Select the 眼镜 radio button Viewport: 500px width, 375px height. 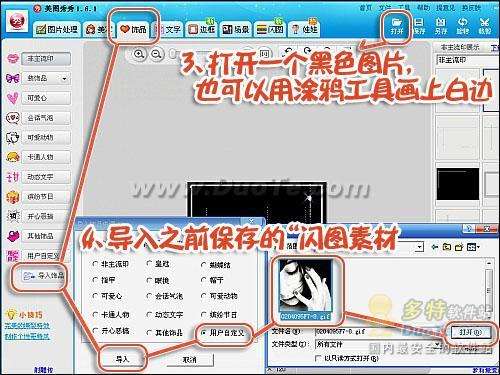[x=149, y=280]
